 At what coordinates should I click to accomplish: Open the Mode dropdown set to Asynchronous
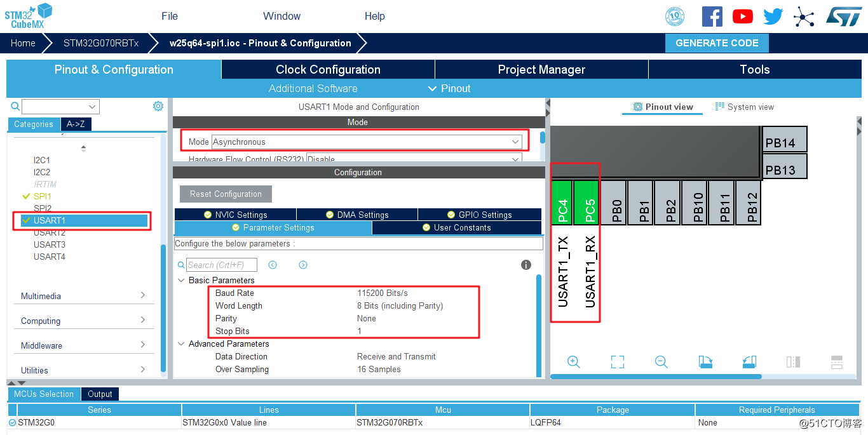(x=367, y=142)
